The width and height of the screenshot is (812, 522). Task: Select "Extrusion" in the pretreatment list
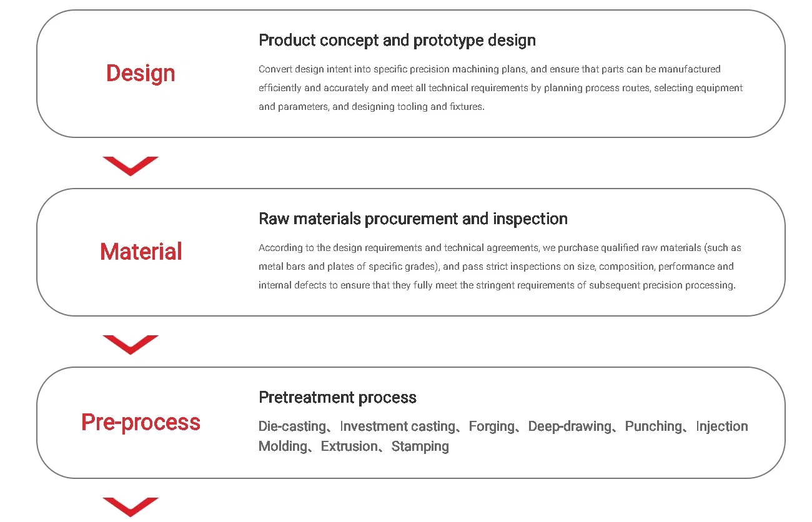pyautogui.click(x=349, y=446)
